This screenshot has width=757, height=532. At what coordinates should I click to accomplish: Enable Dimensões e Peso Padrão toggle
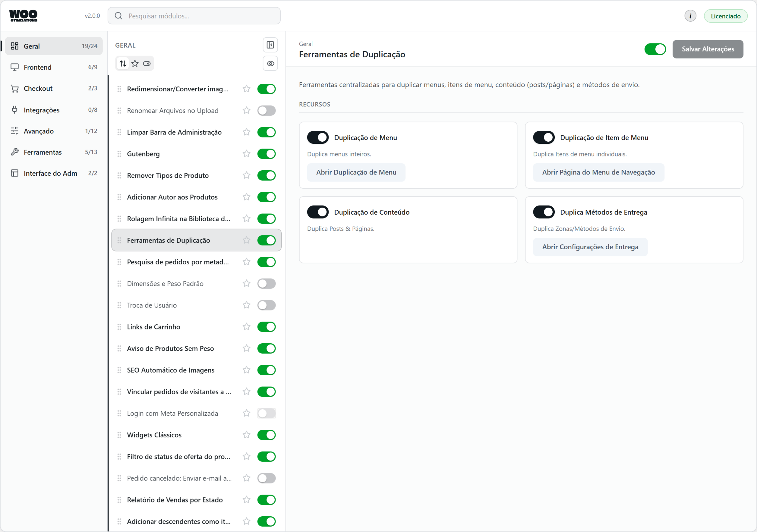click(x=266, y=283)
